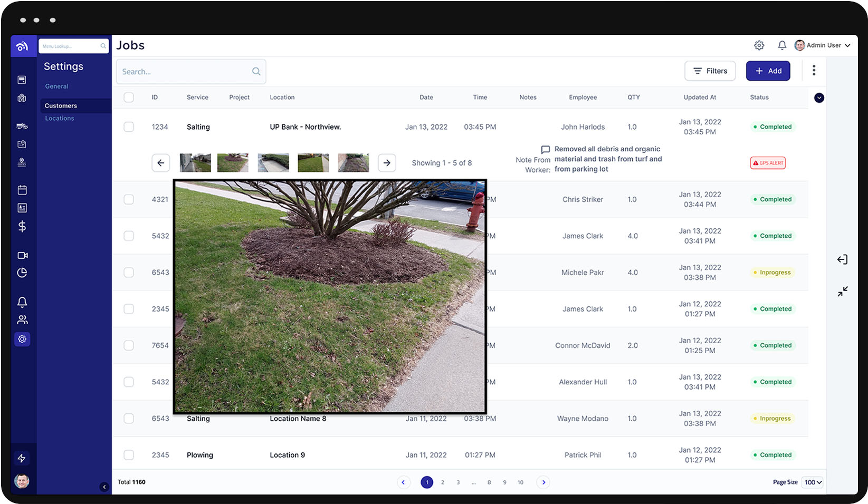Open the pie chart reports icon in sidebar

[22, 273]
